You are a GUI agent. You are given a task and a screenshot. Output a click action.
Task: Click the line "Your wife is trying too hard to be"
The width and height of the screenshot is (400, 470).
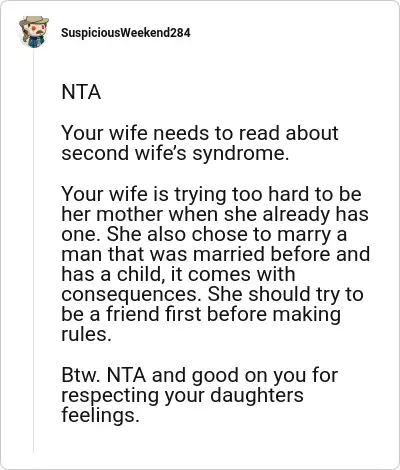coord(211,194)
